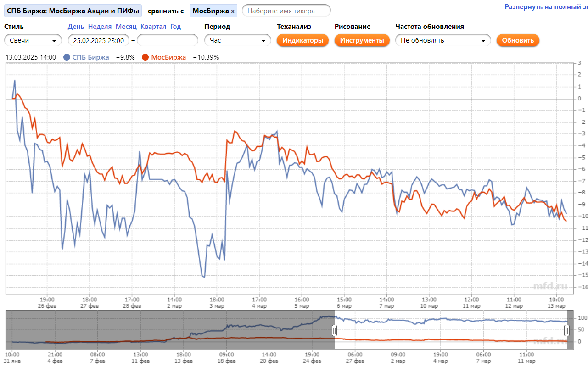This screenshot has width=588, height=372.
Task: Click the СПБ Биржа legend label
Action: tap(91, 57)
